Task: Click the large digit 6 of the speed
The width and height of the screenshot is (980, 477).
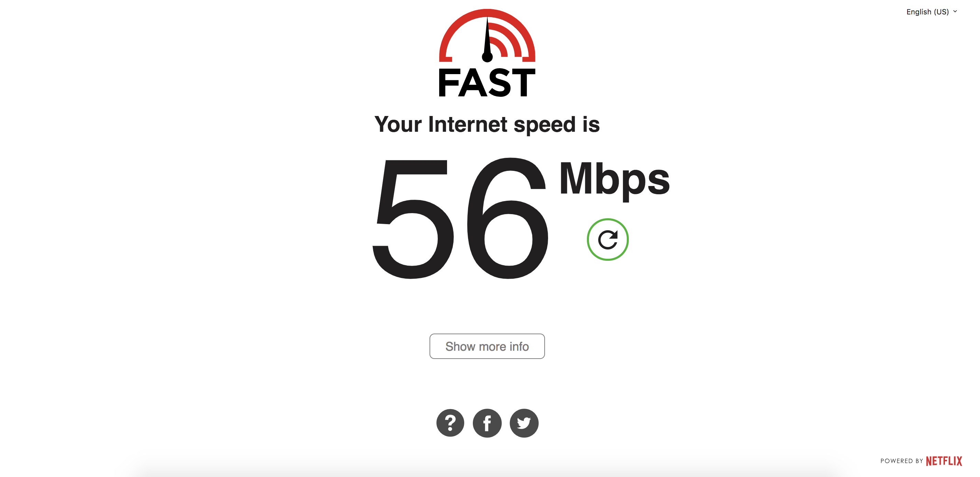Action: pos(508,218)
